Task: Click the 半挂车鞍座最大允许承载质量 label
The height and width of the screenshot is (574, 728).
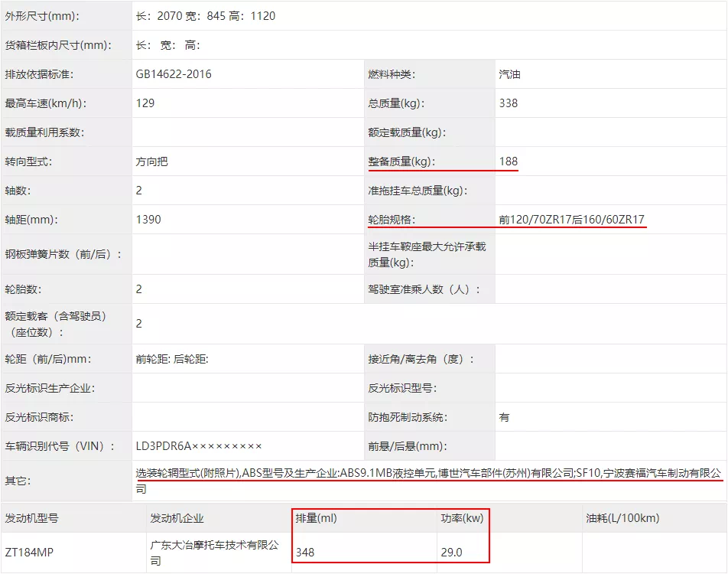Action: 427,255
